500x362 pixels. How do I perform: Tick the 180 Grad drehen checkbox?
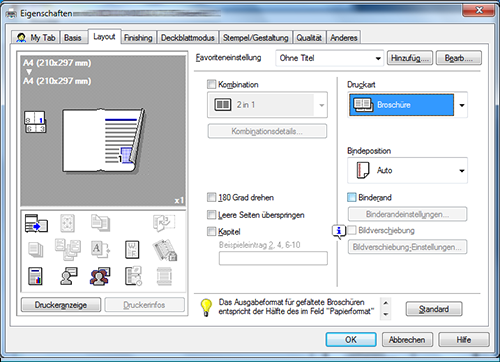pos(211,197)
